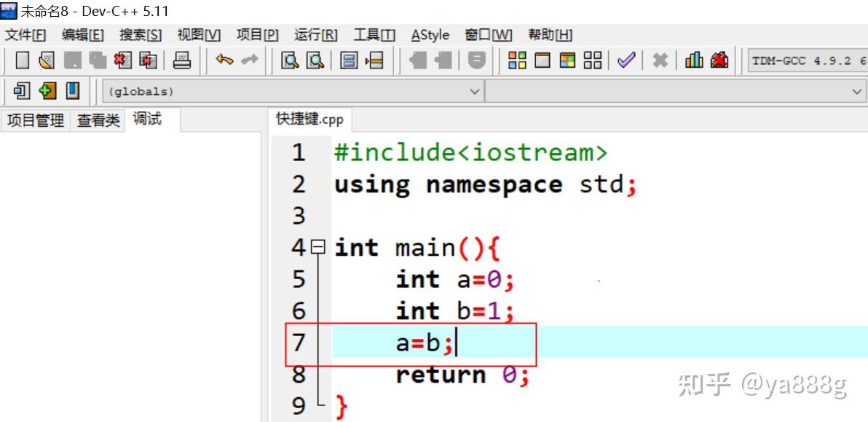868x422 pixels.
Task: Click the delete profiling information icon
Action: 719,60
